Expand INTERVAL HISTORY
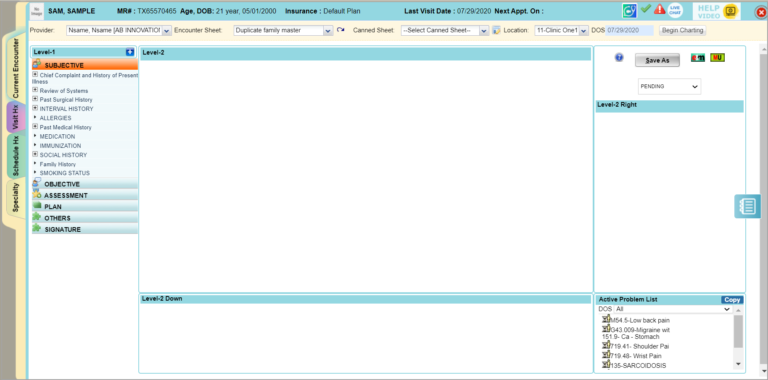 35,108
